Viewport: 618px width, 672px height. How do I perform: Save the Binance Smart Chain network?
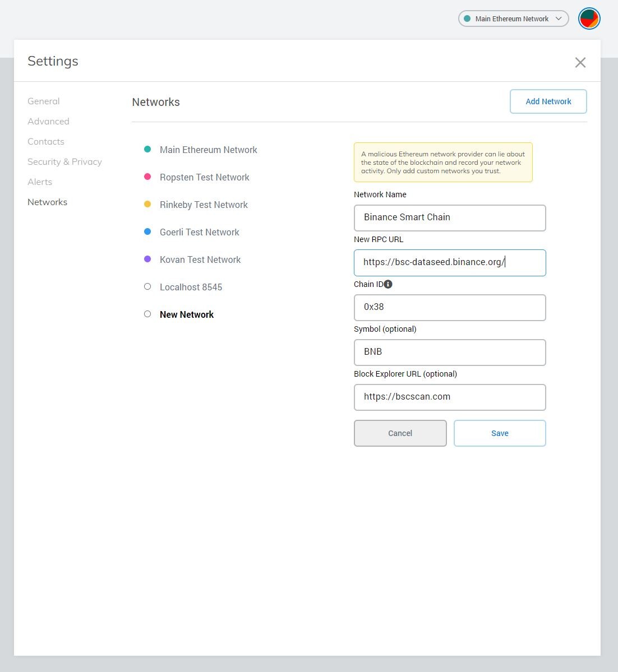point(500,433)
